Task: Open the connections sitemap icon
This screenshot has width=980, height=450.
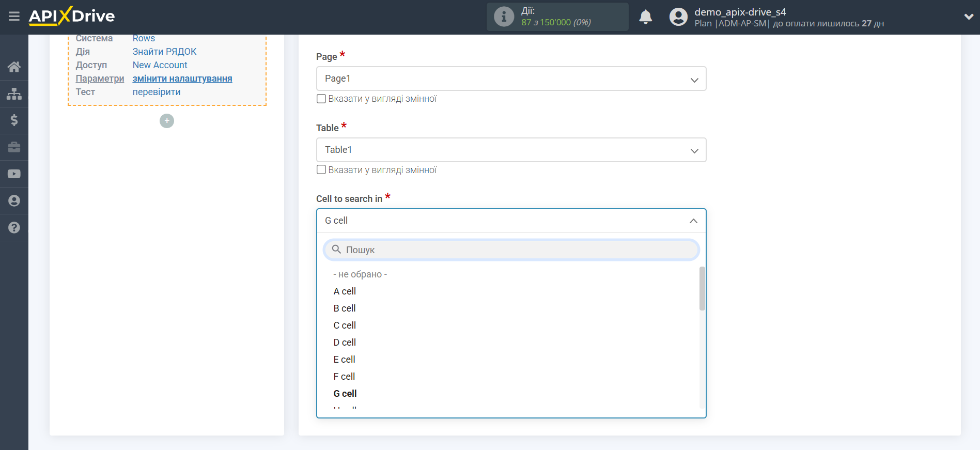Action: click(14, 94)
